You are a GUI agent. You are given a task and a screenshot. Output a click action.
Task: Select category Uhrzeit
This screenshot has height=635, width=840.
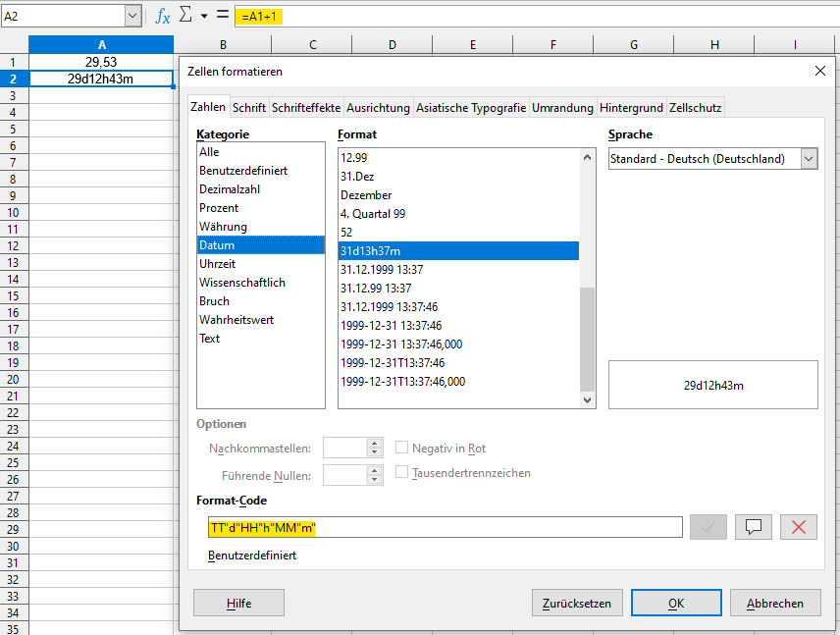click(260, 264)
